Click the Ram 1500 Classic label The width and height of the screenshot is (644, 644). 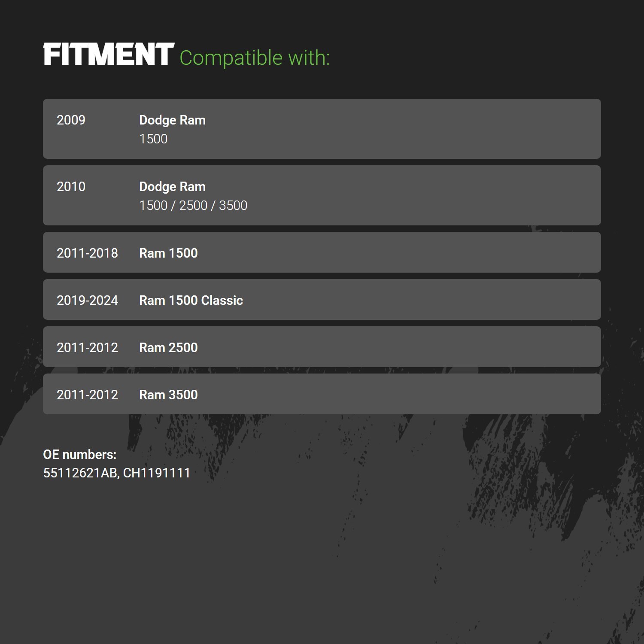191,301
